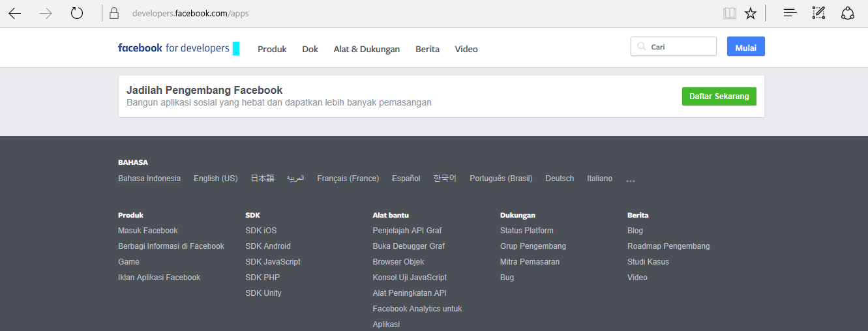868x331 pixels.
Task: Click the blue Mulai button
Action: tap(746, 47)
